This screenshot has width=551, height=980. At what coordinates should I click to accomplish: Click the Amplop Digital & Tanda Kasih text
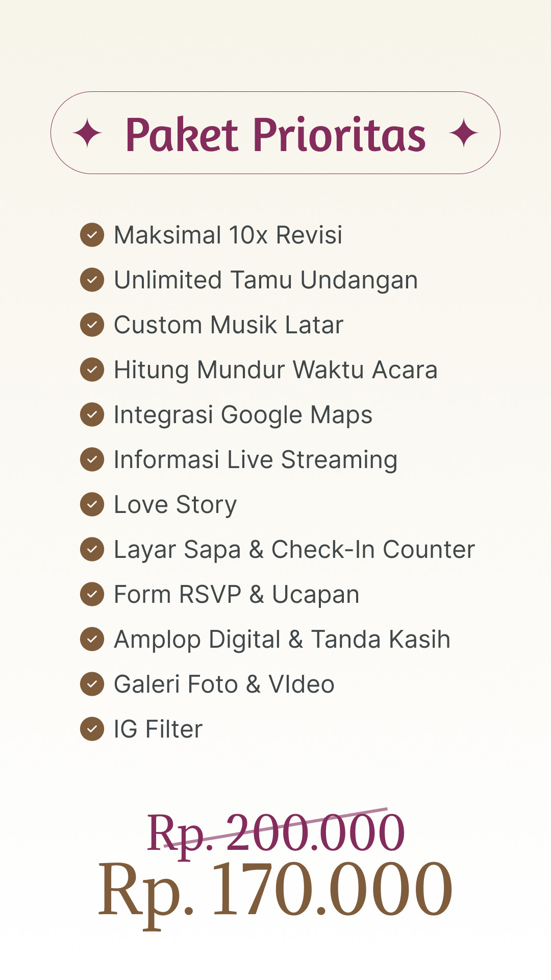[x=282, y=640]
